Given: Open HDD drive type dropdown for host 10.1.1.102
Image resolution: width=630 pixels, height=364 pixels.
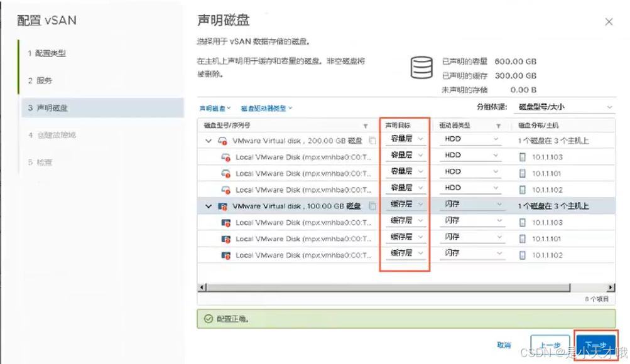Looking at the screenshot, I should 470,188.
